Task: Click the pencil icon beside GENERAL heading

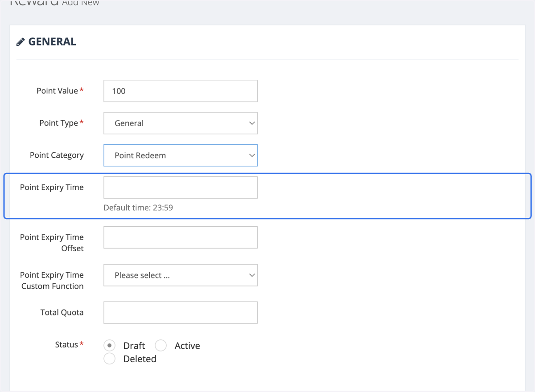Action: point(21,42)
